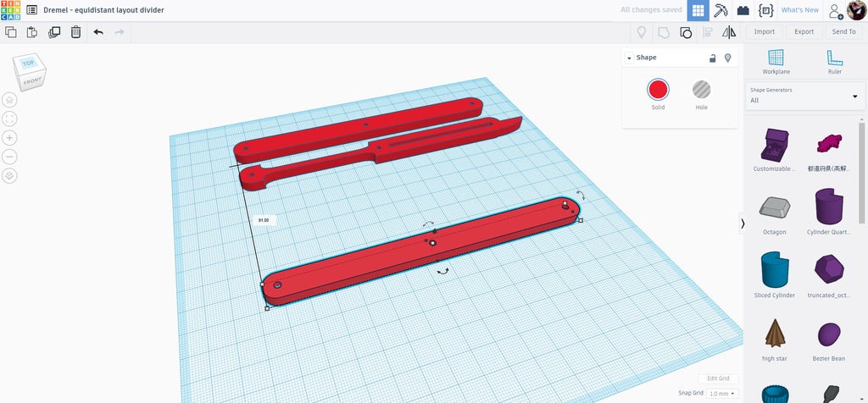This screenshot has width=868, height=403.
Task: Click the Paste icon in toolbar
Action: (x=32, y=32)
